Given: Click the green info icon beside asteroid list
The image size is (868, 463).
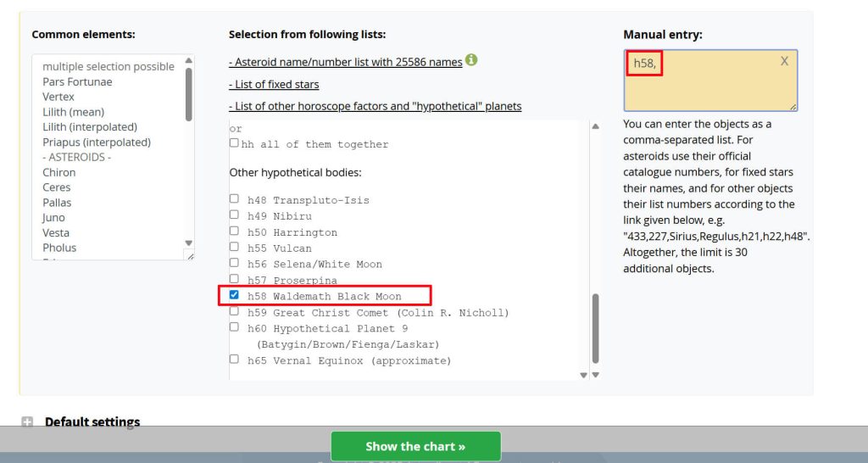Looking at the screenshot, I should tap(471, 60).
